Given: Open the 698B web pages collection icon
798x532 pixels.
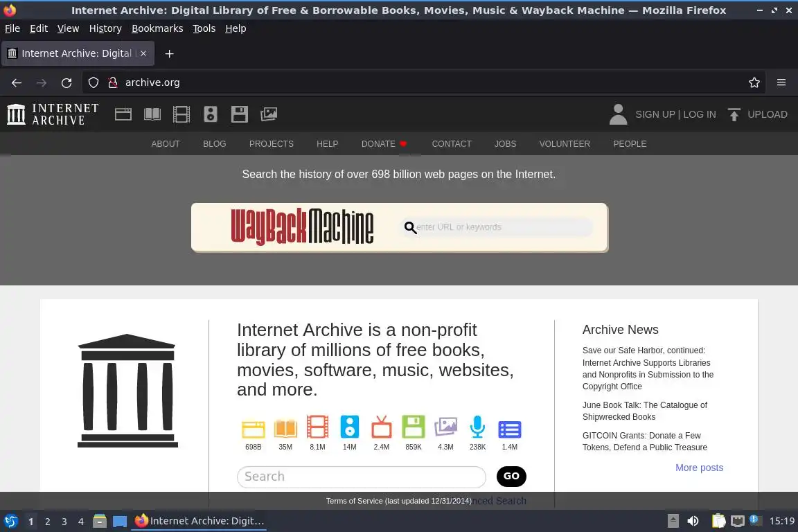Looking at the screenshot, I should (x=253, y=429).
